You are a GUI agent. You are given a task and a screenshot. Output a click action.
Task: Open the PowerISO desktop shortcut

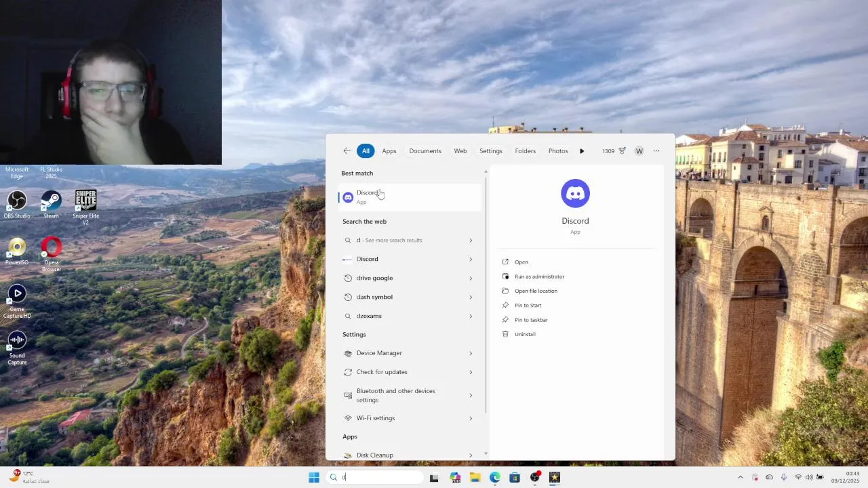[x=17, y=251]
